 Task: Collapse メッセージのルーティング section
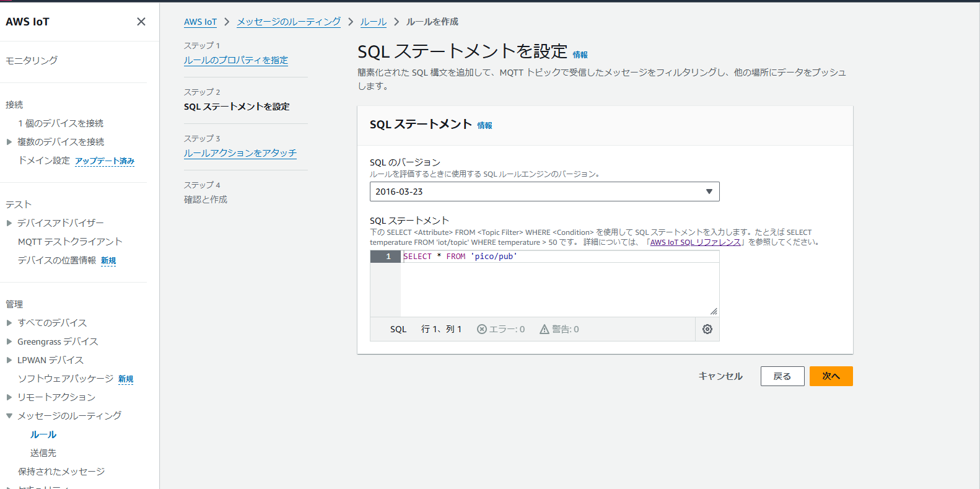coord(9,416)
